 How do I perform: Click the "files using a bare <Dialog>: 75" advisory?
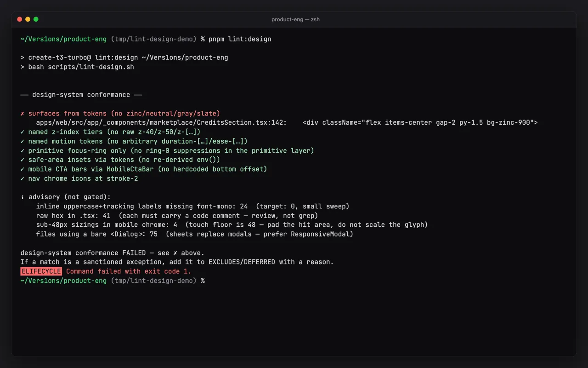195,234
